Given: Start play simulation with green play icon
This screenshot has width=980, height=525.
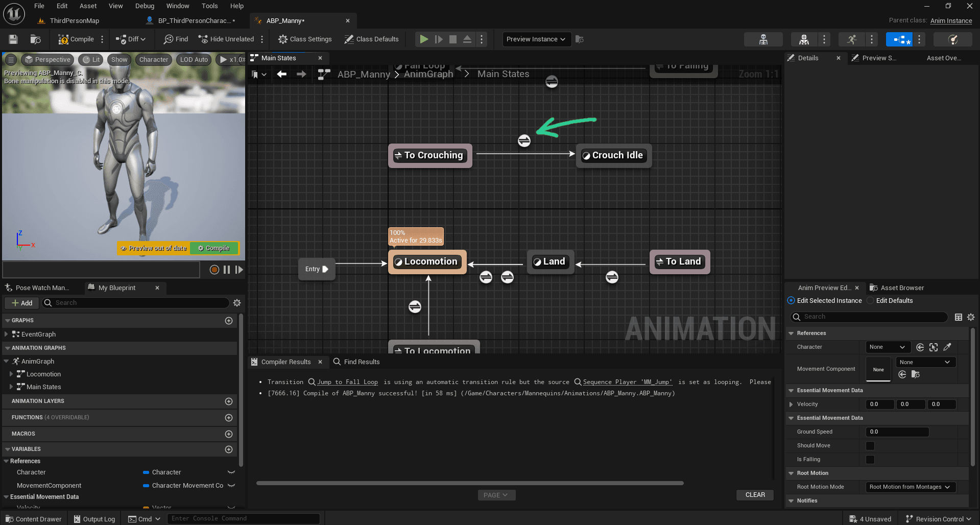Looking at the screenshot, I should click(424, 39).
